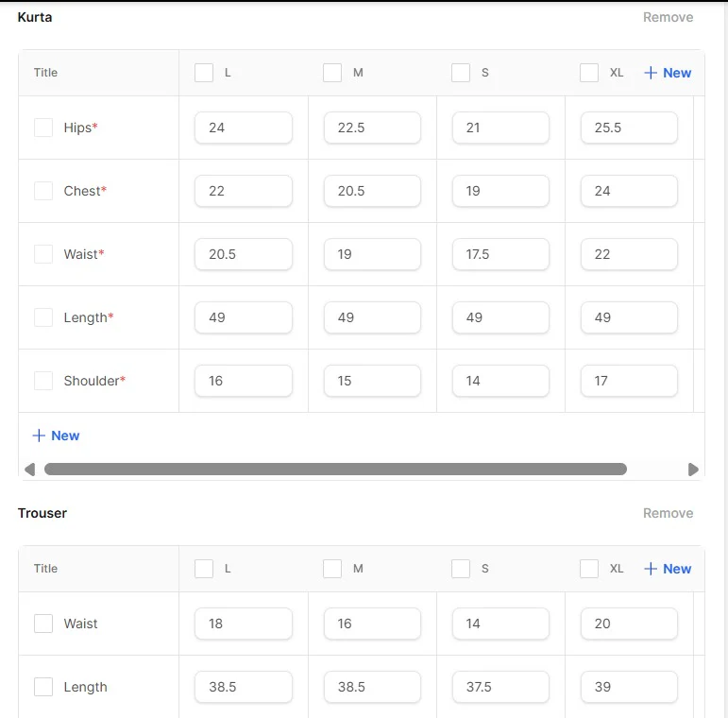Check the Hips row checkbox
This screenshot has height=718, width=728.
43,128
